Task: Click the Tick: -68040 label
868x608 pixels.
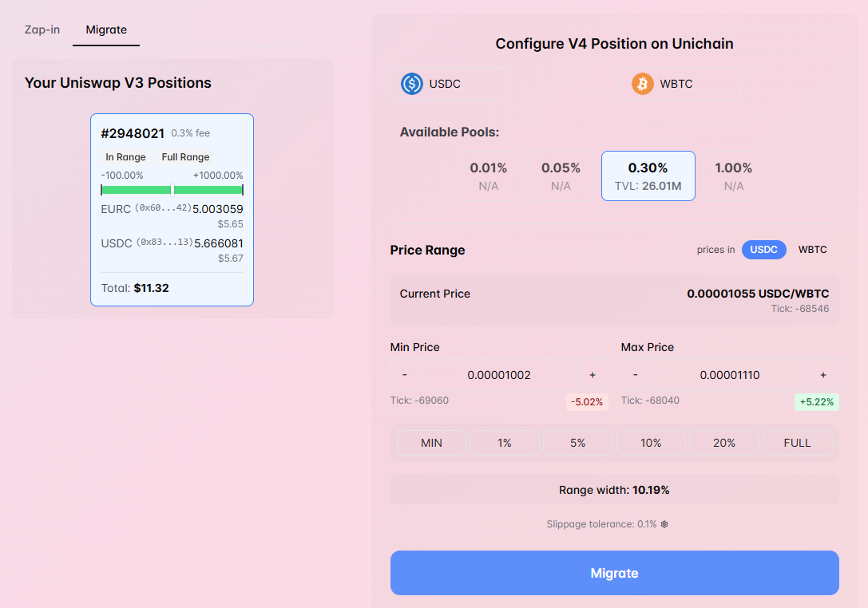Action: pyautogui.click(x=650, y=401)
